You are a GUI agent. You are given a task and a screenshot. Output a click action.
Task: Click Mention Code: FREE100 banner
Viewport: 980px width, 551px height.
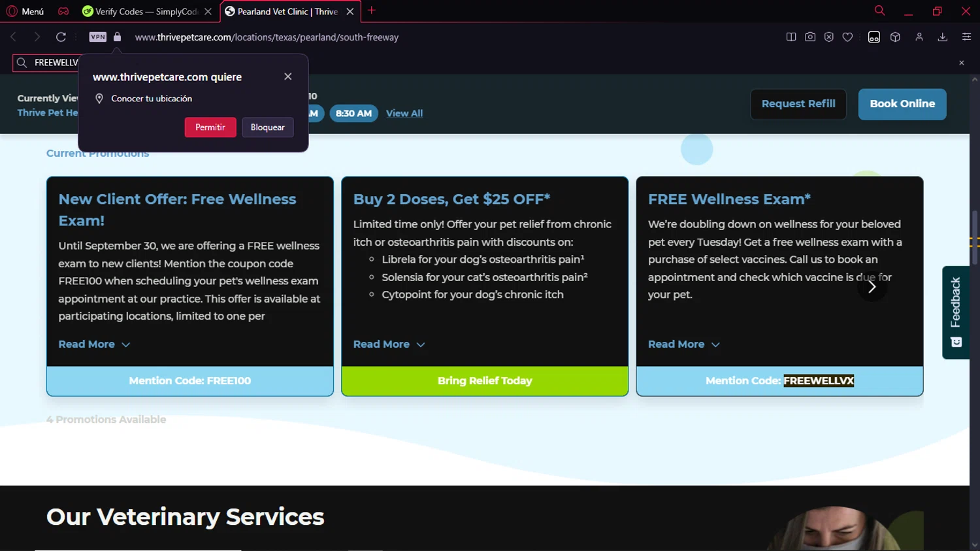click(190, 381)
